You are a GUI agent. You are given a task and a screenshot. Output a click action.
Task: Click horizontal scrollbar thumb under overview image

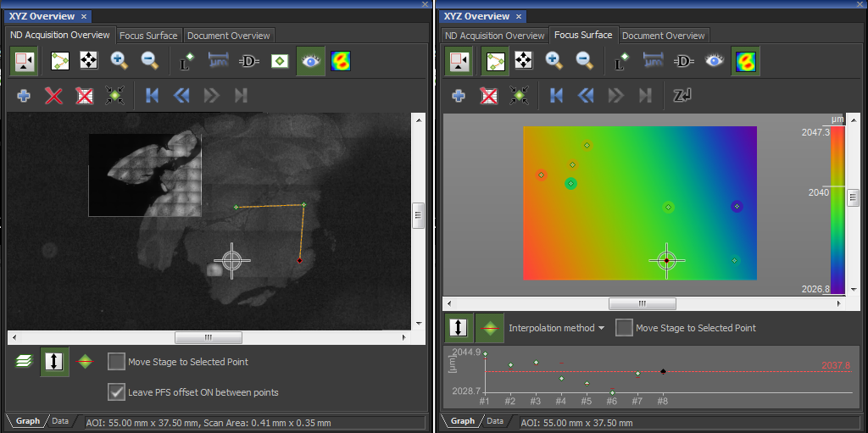coord(208,337)
